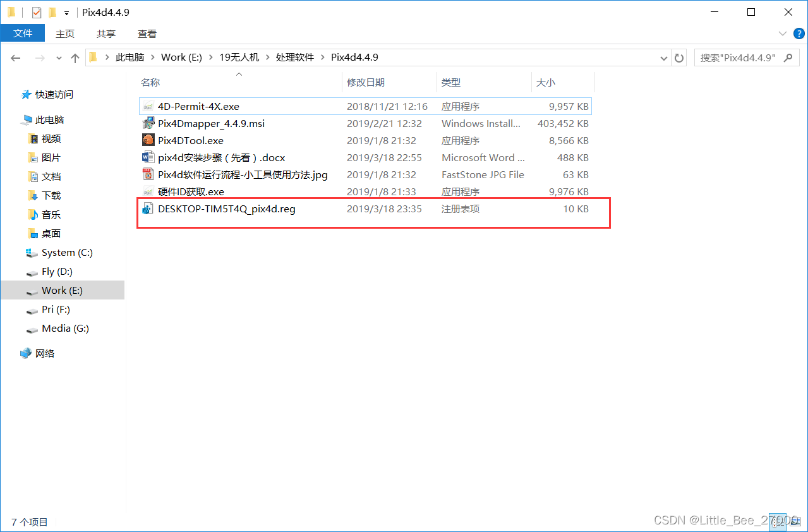Sort by 名称 column header
The height and width of the screenshot is (532, 808).
(150, 82)
